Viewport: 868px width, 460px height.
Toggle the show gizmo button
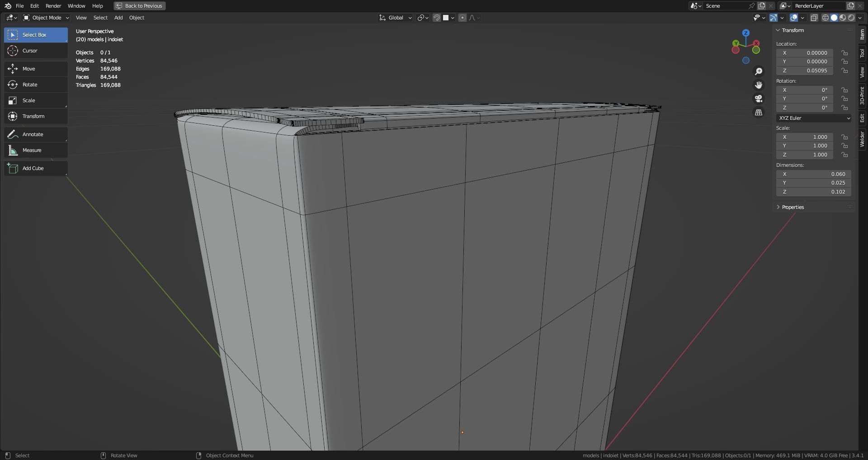(774, 18)
